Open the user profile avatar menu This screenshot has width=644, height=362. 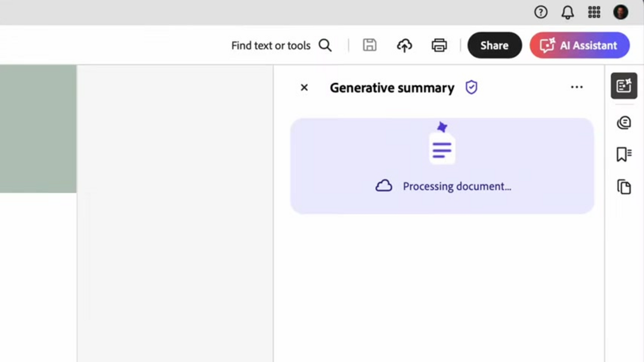coord(621,12)
